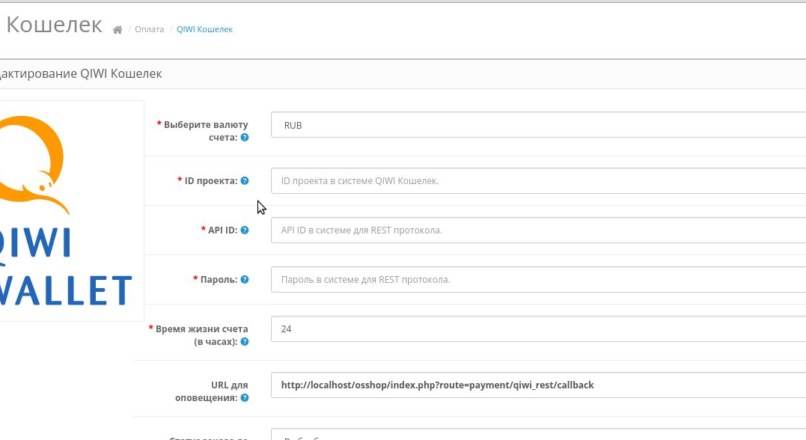
Task: Show help tooltip for API ID
Action: 245,230
